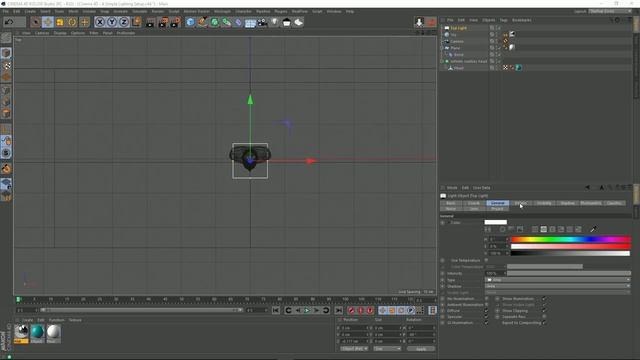Open the green modeling generators icon

click(x=227, y=22)
